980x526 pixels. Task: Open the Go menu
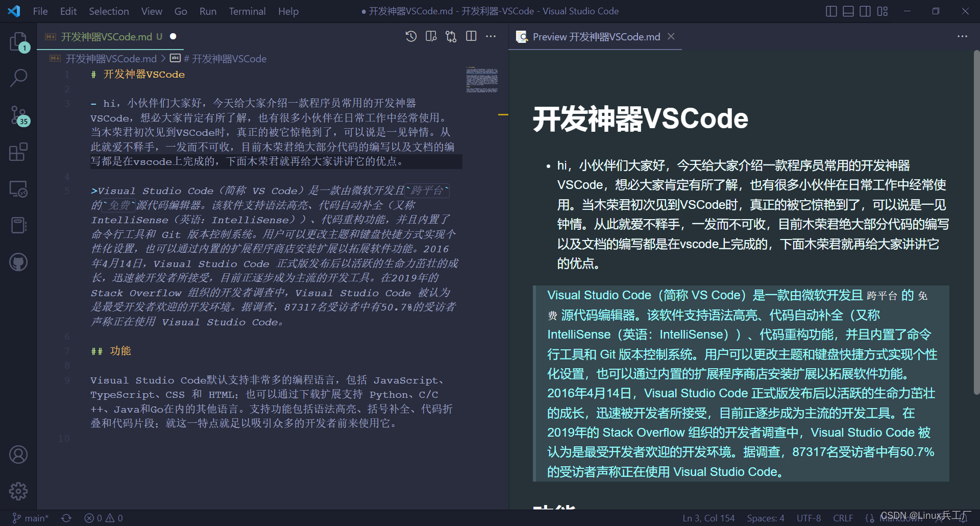(x=181, y=11)
